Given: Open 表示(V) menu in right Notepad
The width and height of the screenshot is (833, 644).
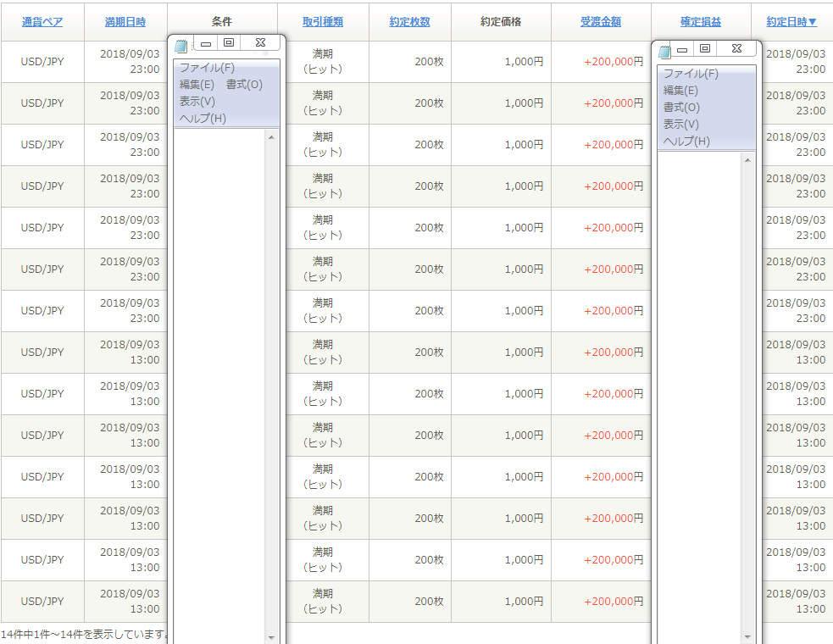Looking at the screenshot, I should click(681, 125).
